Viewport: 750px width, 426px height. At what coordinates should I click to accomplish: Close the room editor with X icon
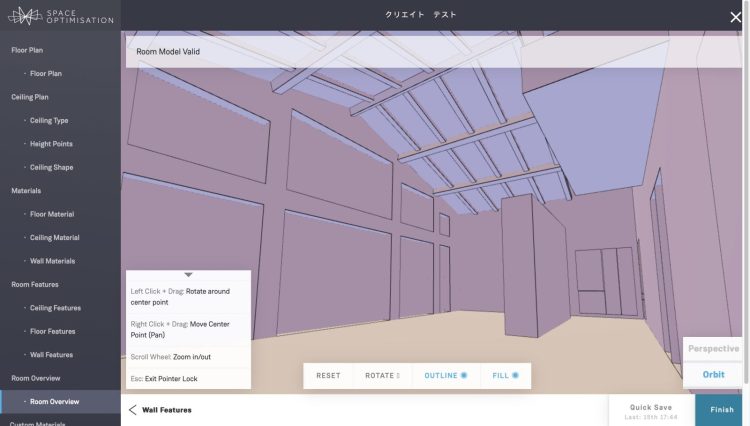[x=736, y=16]
